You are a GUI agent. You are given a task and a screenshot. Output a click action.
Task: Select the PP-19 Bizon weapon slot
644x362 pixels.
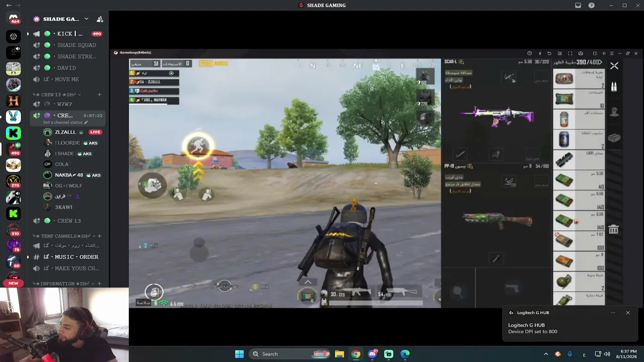pyautogui.click(x=497, y=220)
